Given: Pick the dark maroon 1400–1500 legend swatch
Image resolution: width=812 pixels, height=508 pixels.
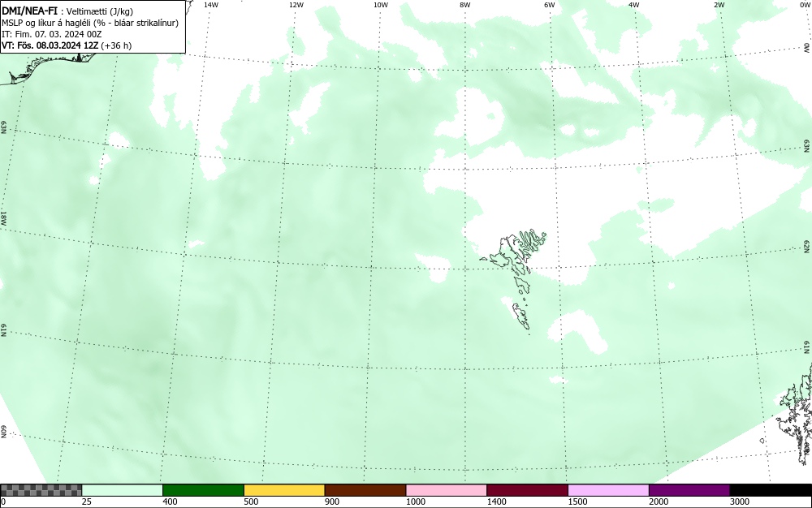Looking at the screenshot, I should click(527, 490).
